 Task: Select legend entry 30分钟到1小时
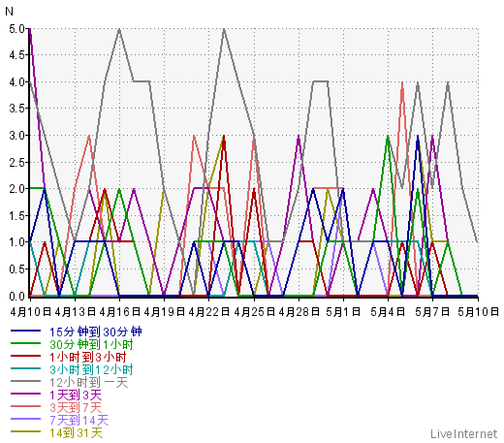[91, 344]
